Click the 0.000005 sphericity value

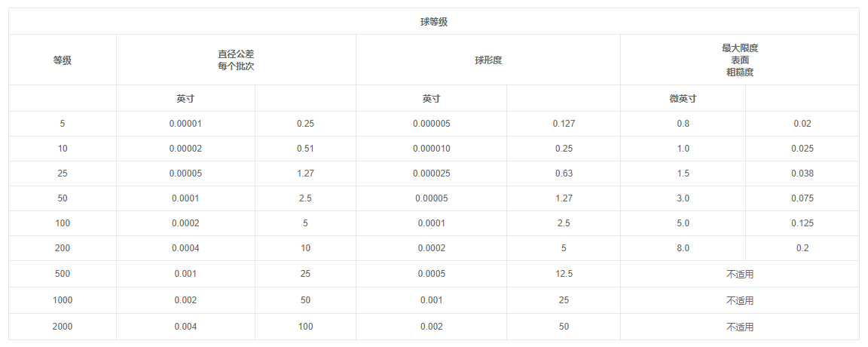click(x=432, y=124)
